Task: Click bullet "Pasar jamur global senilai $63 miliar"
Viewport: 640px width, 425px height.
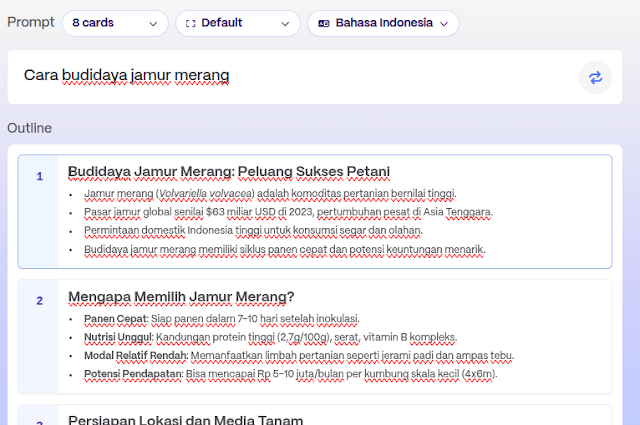Action: click(289, 212)
